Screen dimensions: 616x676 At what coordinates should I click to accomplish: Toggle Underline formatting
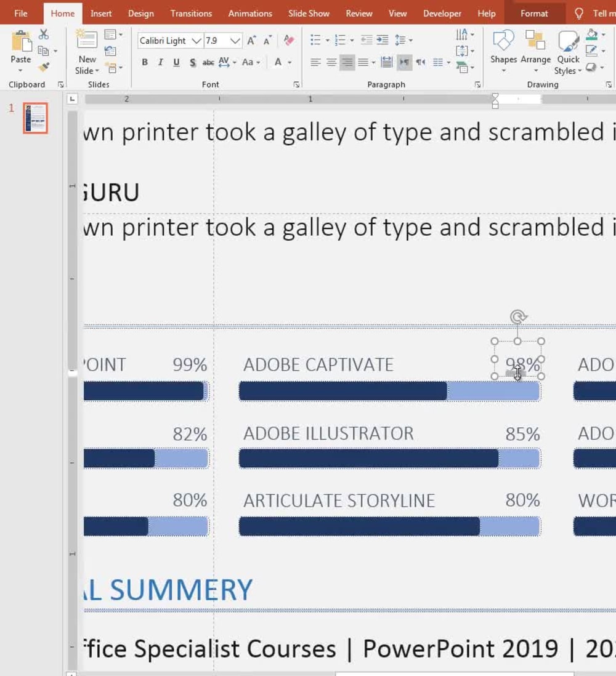tap(176, 63)
